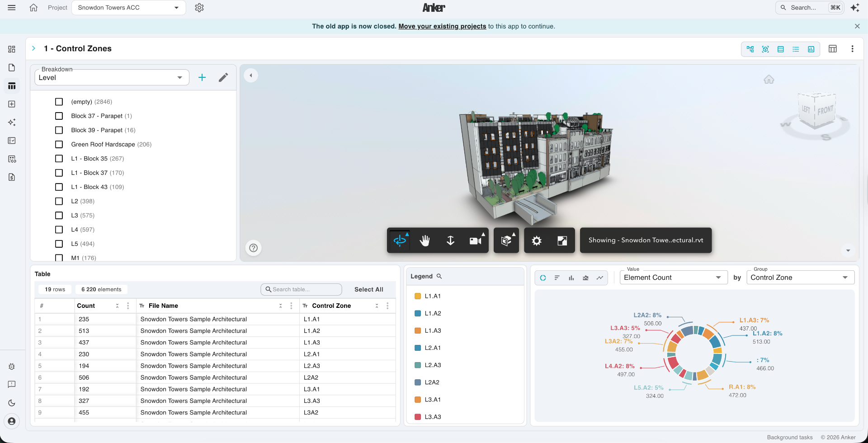Viewport: 868px width, 443px height.
Task: Open the Value Element Count dropdown
Action: (x=673, y=278)
